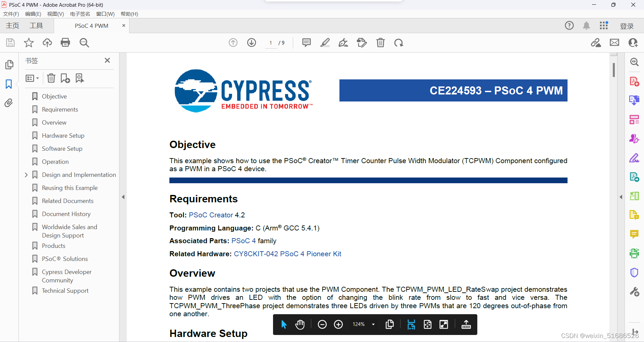Open the notifications bell
The image size is (644, 342).
click(x=586, y=26)
